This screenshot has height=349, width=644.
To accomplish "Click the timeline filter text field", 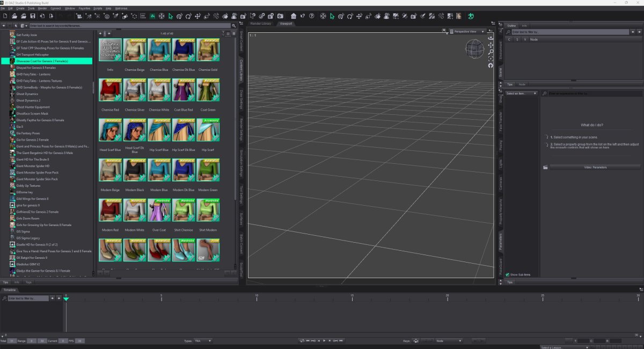I will pyautogui.click(x=28, y=298).
